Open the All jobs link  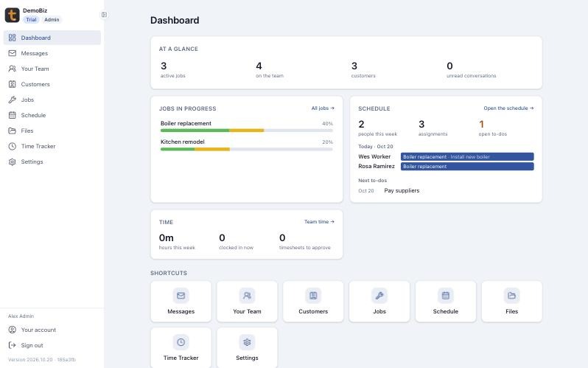pos(323,108)
